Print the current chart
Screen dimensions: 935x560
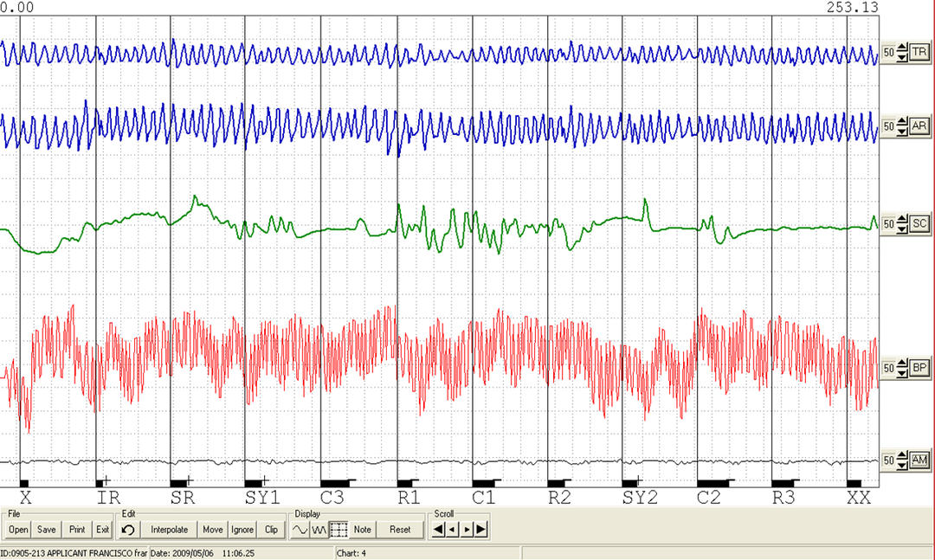pyautogui.click(x=77, y=529)
